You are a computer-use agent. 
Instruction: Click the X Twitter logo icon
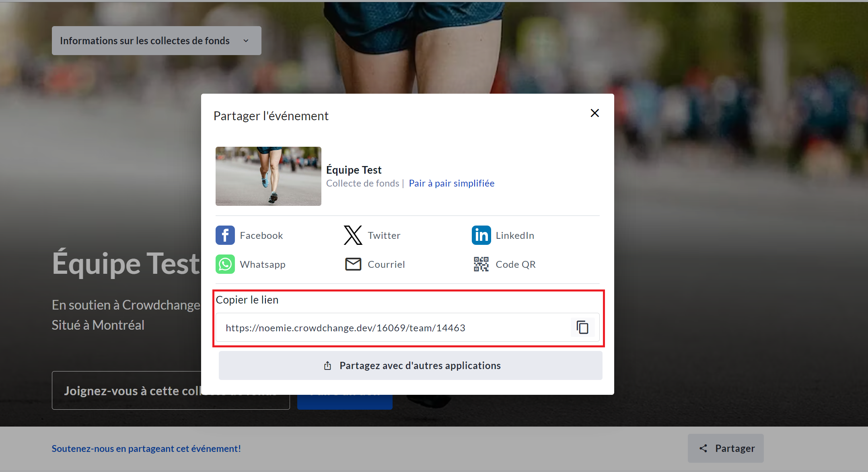point(353,235)
